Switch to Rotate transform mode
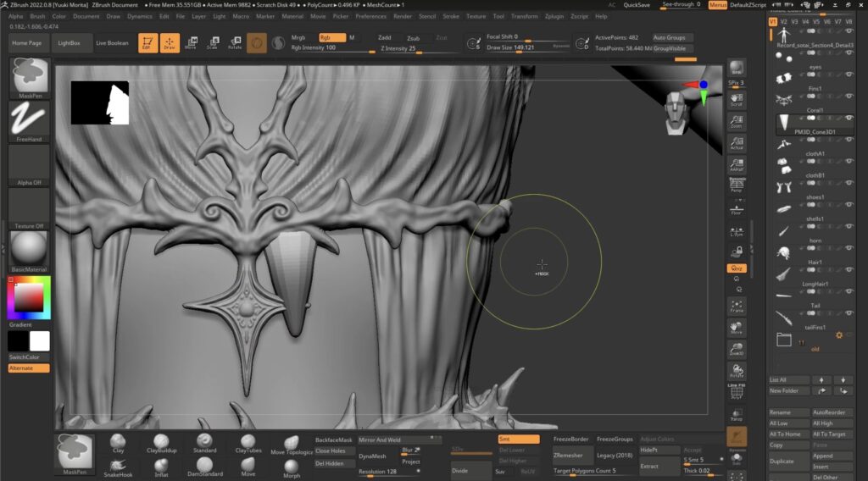This screenshot has height=481, width=868. 235,42
